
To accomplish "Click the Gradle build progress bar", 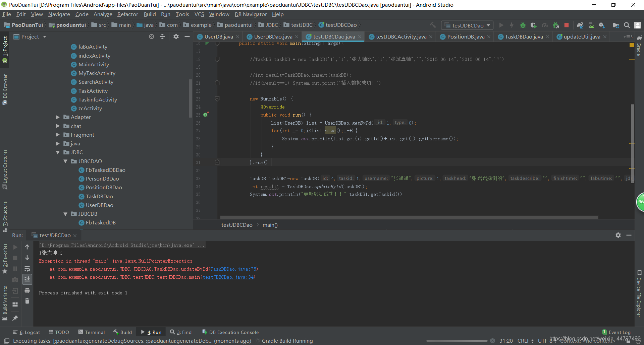I will coord(457,341).
